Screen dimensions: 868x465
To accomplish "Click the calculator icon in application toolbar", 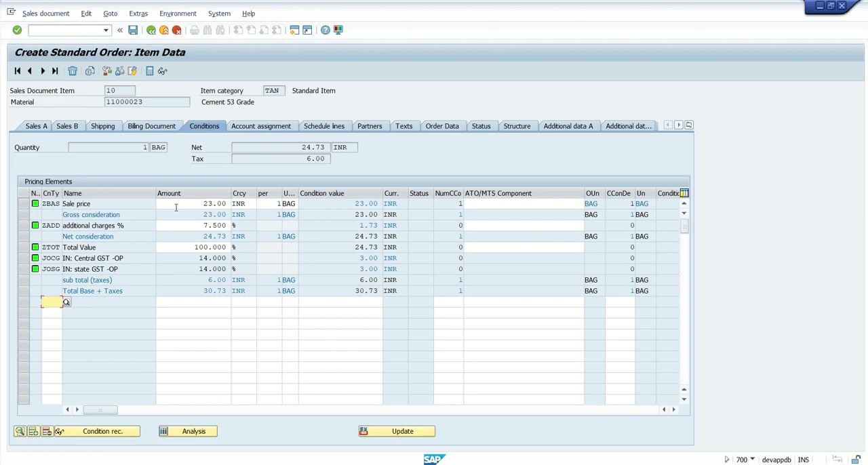I will click(150, 70).
